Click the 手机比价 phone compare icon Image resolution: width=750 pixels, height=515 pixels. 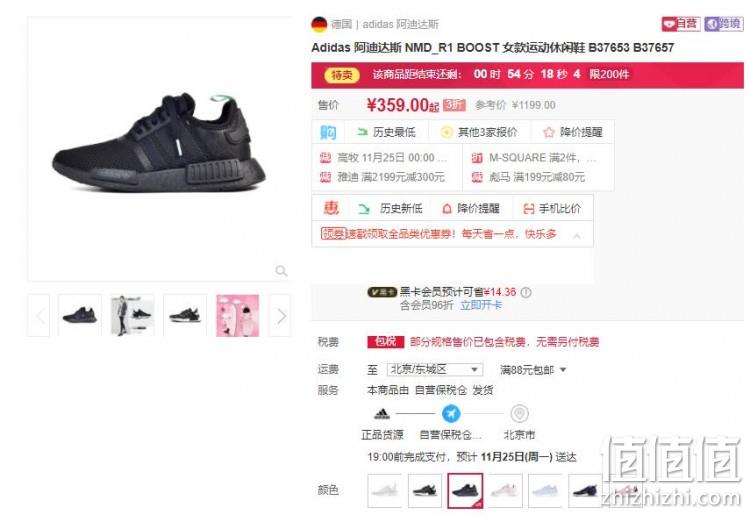[528, 208]
